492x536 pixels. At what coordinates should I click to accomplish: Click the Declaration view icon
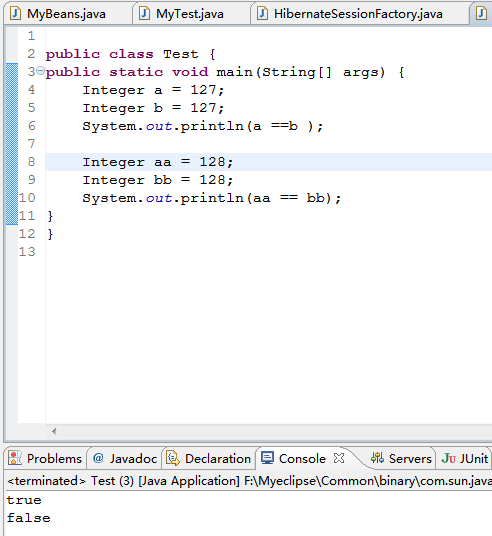173,458
